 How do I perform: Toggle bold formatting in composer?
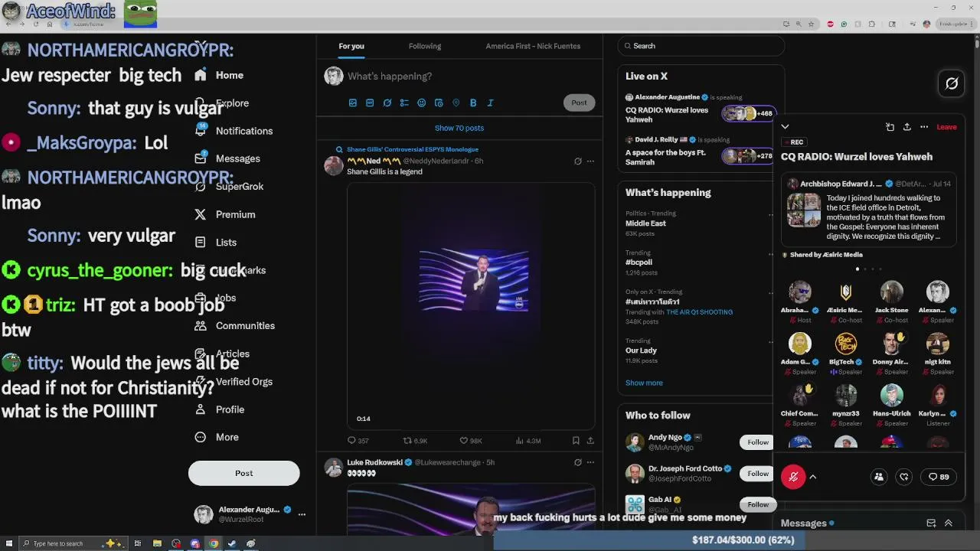point(473,103)
